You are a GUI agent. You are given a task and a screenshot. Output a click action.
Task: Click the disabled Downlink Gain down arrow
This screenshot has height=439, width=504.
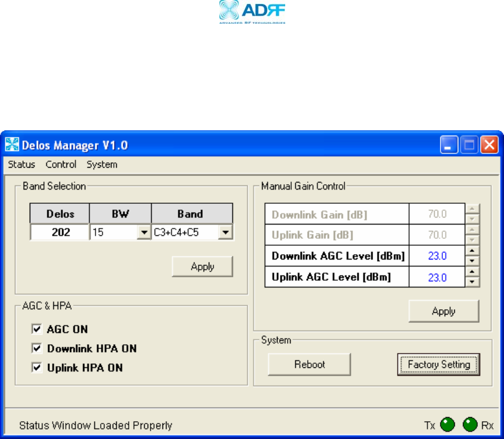coord(472,219)
